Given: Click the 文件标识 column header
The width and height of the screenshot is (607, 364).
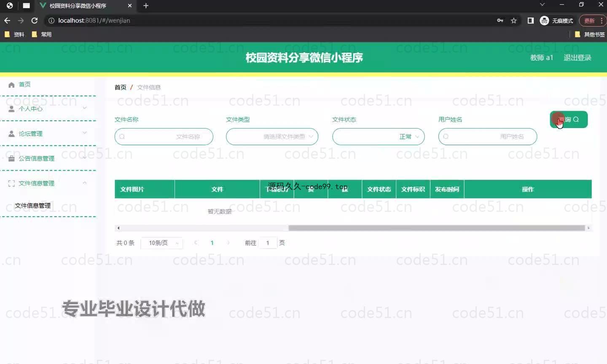Looking at the screenshot, I should tap(413, 189).
